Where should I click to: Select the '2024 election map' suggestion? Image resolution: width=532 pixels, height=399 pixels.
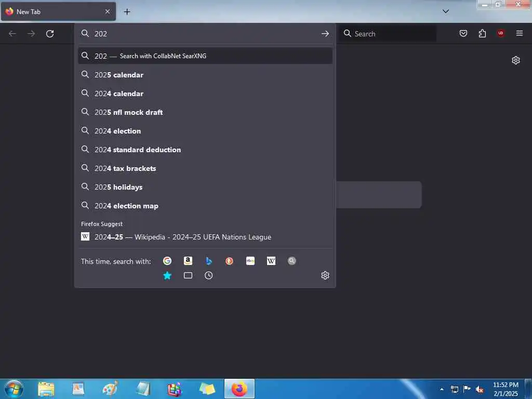205,206
